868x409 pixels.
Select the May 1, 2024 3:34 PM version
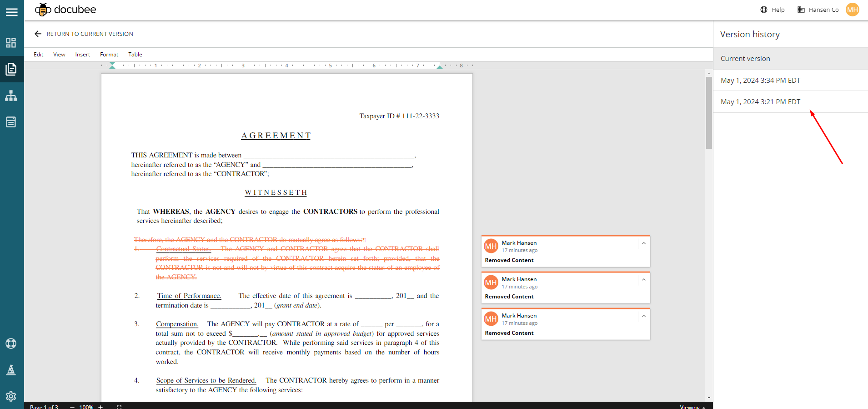(x=791, y=81)
